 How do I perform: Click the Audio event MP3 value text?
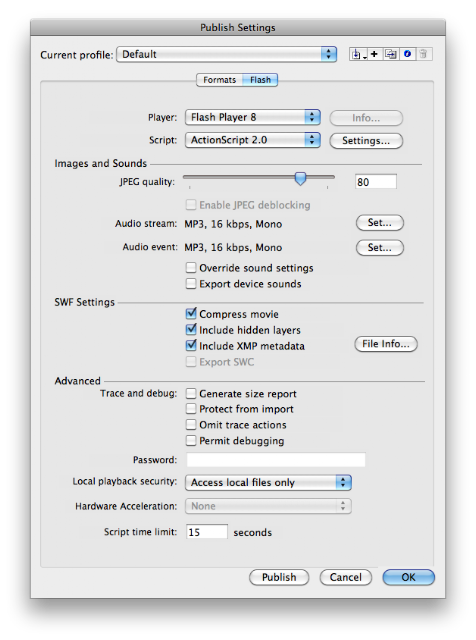click(233, 248)
